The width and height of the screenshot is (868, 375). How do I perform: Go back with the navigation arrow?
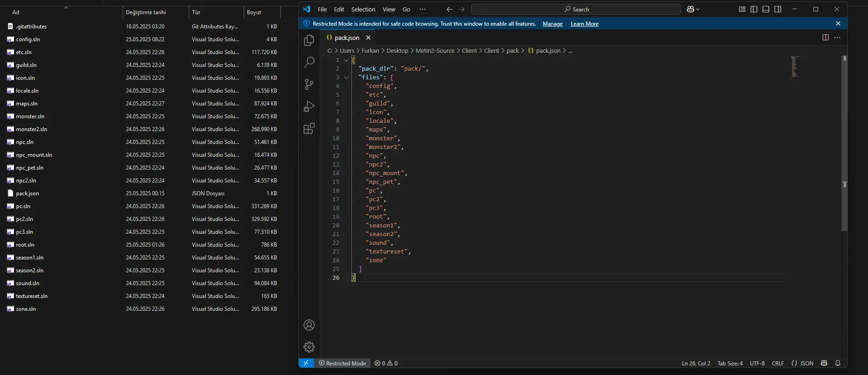coord(449,9)
